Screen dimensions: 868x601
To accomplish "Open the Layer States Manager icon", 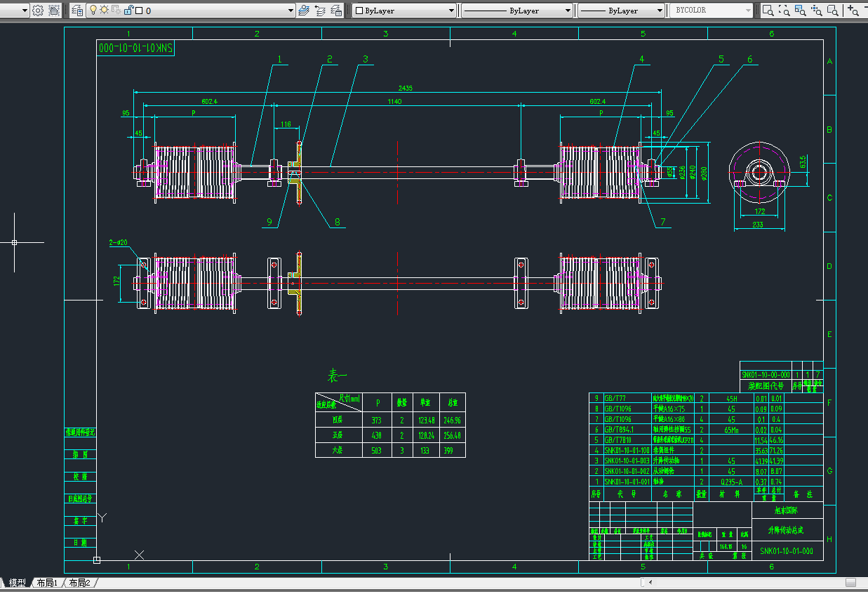I will tap(336, 11).
